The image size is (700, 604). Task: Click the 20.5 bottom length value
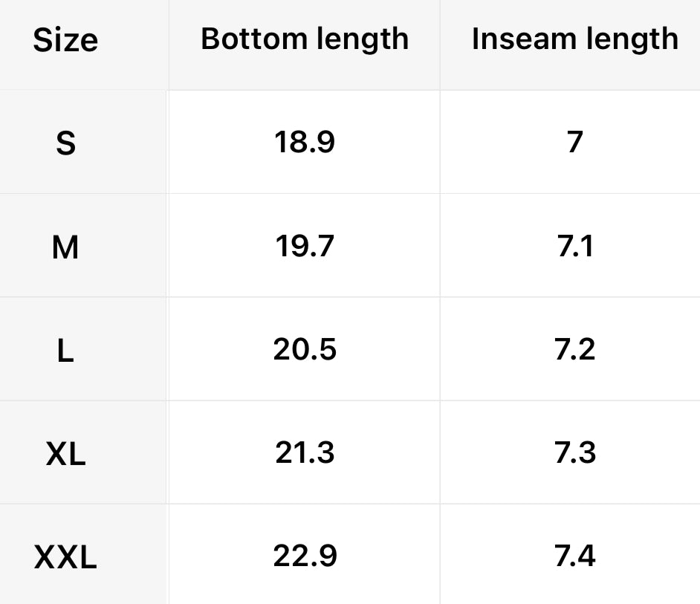(x=305, y=348)
